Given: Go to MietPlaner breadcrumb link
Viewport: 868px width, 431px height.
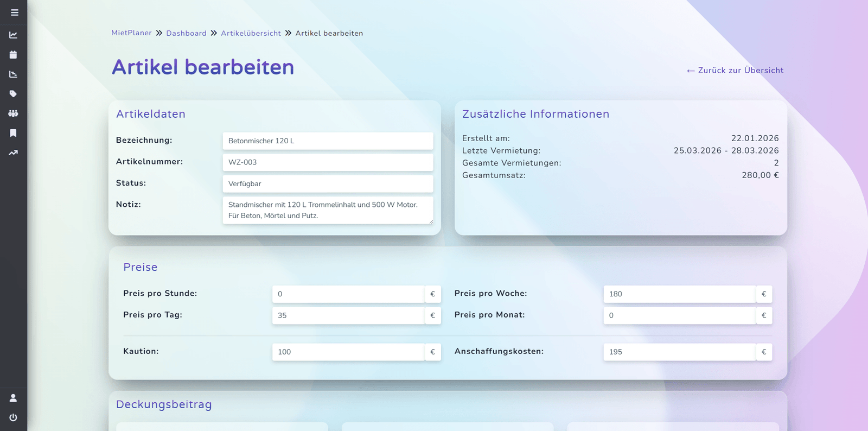Looking at the screenshot, I should pyautogui.click(x=131, y=33).
